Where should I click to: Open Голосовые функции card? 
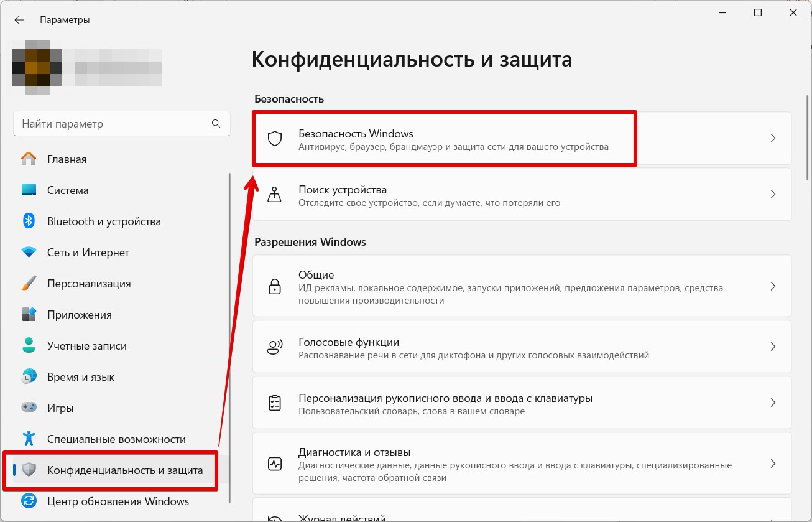point(522,347)
